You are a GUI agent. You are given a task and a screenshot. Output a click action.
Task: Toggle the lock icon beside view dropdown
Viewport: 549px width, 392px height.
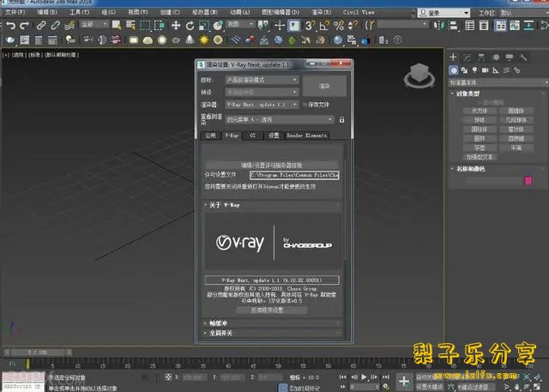point(341,120)
